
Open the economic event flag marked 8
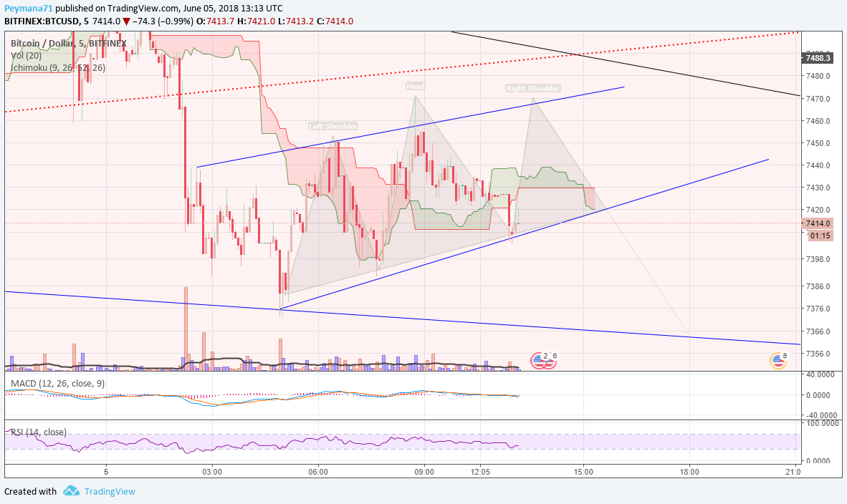[x=778, y=360]
